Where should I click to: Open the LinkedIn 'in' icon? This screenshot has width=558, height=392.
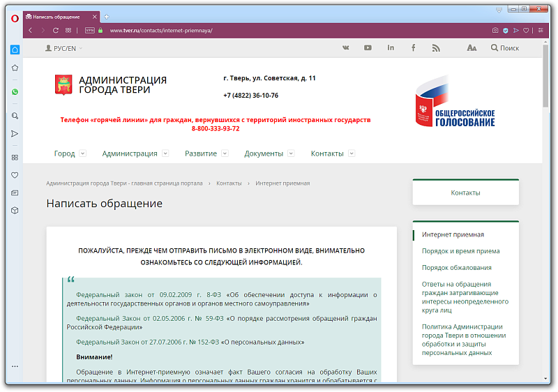391,47
